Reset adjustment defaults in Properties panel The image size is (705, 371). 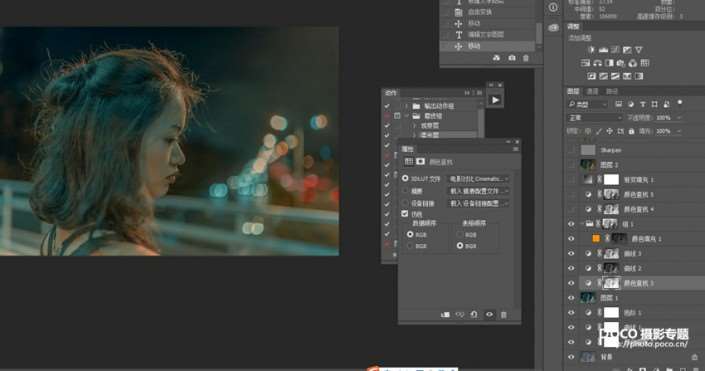(474, 315)
